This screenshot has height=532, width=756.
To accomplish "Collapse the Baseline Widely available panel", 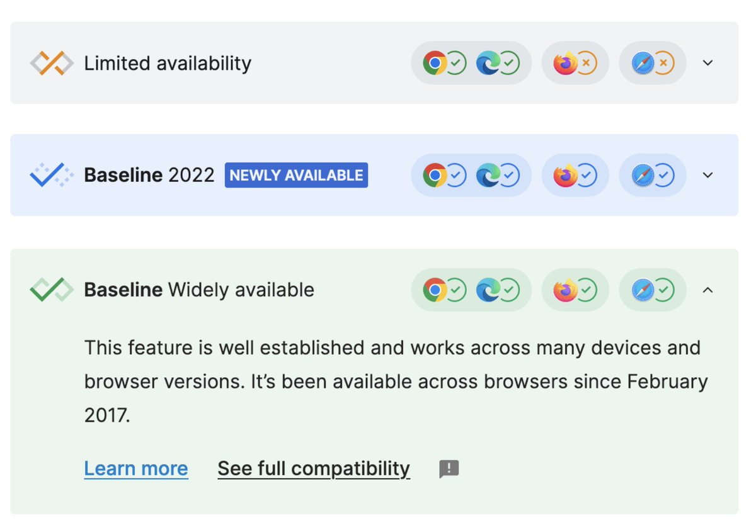I will (x=708, y=290).
